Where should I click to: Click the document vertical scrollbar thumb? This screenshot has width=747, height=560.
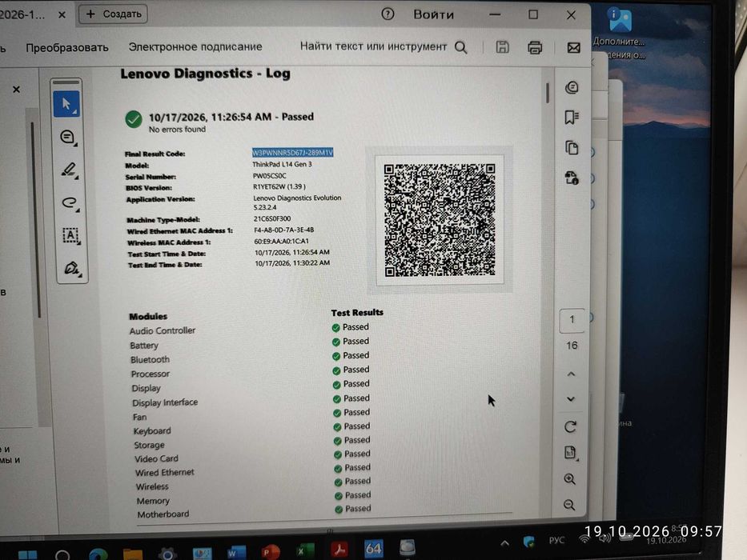tap(548, 94)
